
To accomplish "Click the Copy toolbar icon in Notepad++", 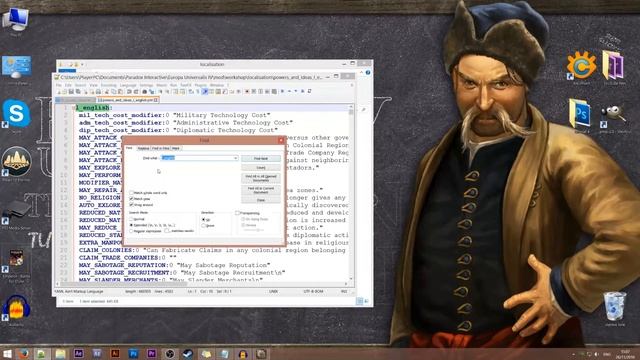I will tap(113, 91).
